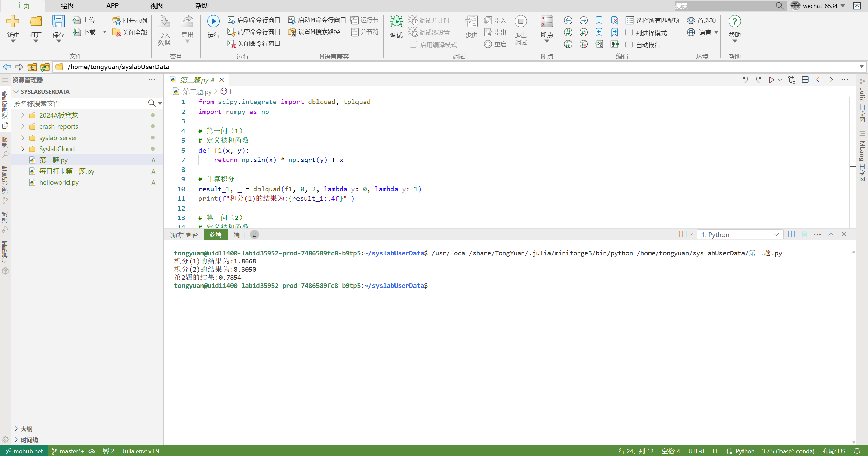868x456 pixels.
Task: Click the bookmark icon in edit group
Action: point(599,20)
